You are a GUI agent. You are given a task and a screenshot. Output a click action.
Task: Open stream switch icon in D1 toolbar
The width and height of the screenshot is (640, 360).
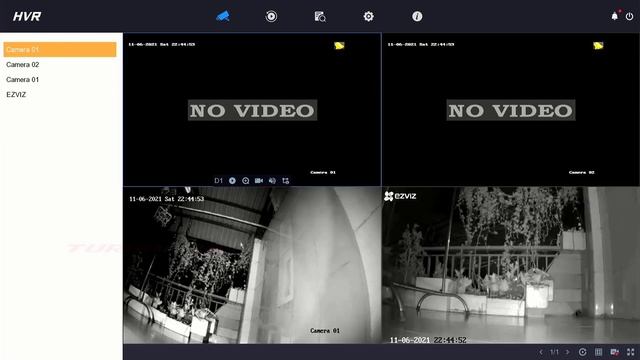tap(286, 180)
